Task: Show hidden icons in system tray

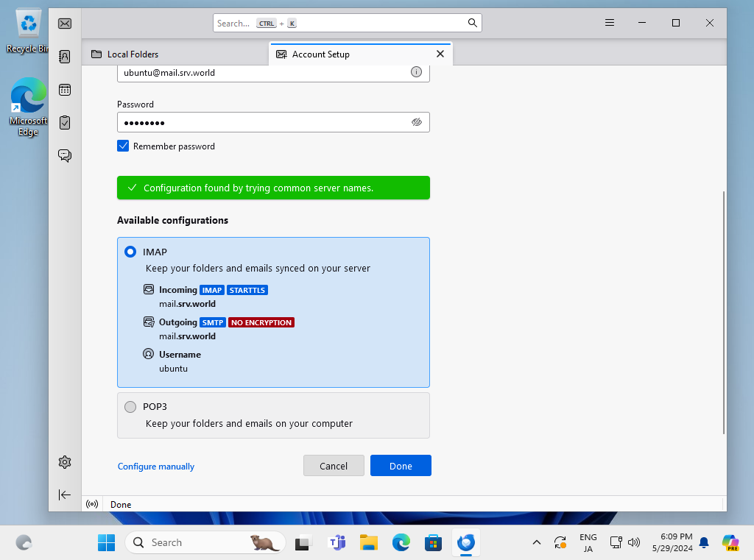Action: [537, 543]
